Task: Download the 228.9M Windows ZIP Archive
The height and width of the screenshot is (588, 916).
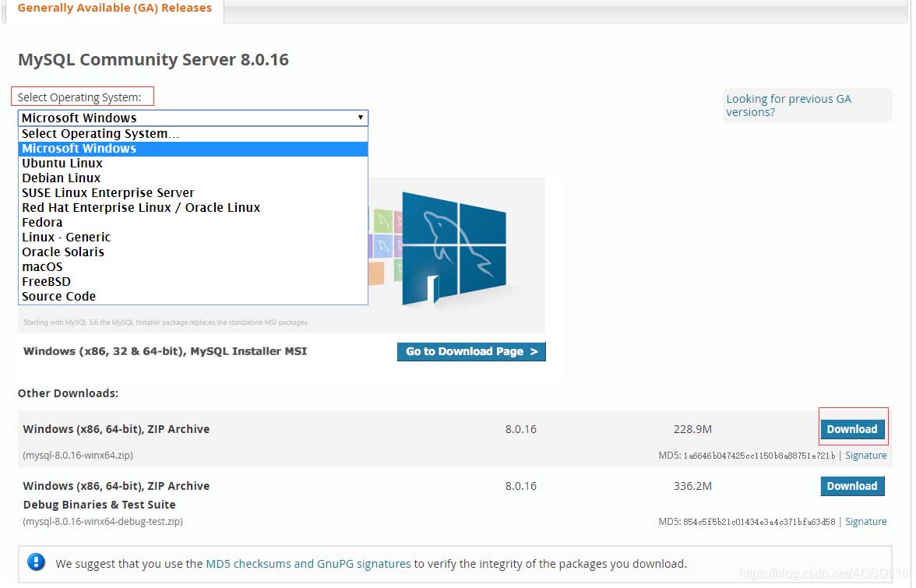Action: point(852,429)
